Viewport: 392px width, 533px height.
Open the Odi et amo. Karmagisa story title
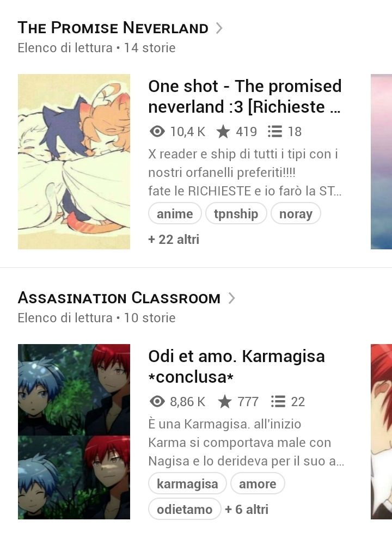tap(237, 366)
